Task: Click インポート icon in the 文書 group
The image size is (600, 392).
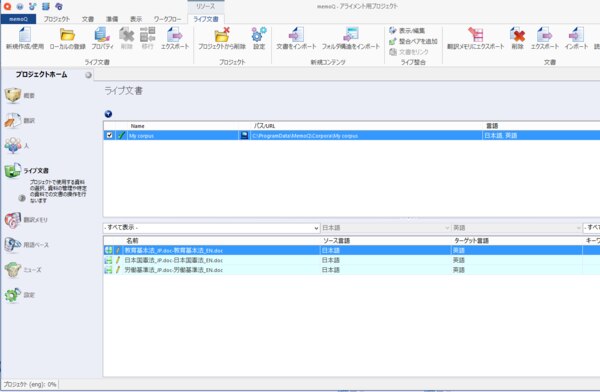Action: (x=576, y=34)
